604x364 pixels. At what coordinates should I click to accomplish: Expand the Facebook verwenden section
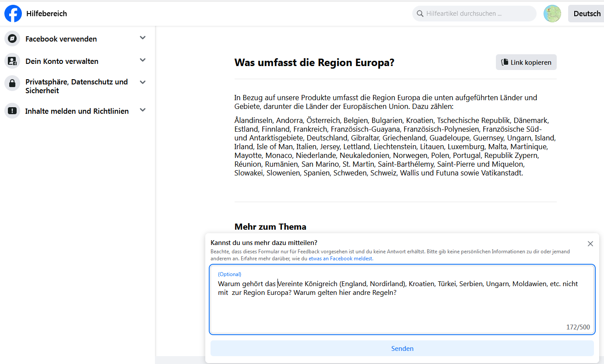[142, 38]
